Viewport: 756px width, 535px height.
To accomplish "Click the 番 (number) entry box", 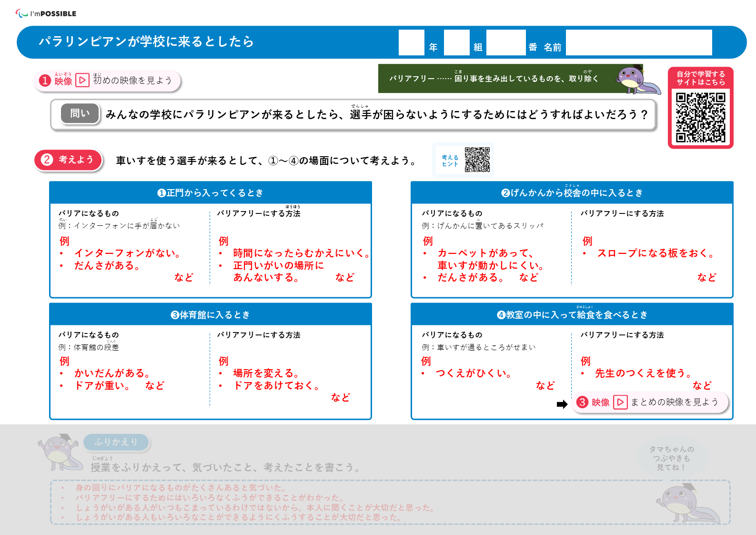I will pyautogui.click(x=505, y=43).
